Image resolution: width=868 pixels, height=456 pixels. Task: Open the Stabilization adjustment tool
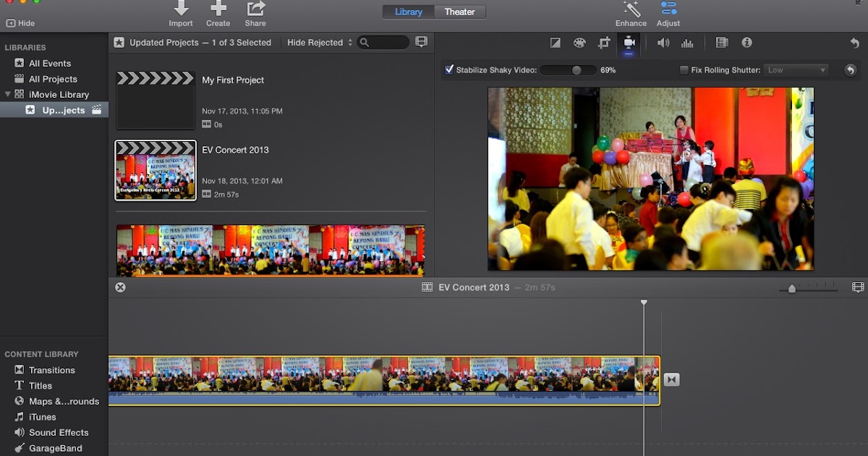[x=629, y=42]
